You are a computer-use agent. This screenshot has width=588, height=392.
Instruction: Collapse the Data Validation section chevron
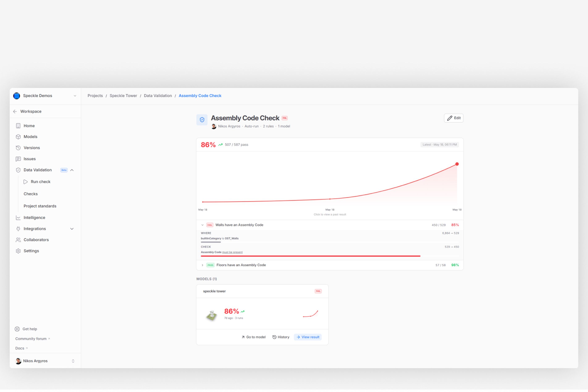pyautogui.click(x=72, y=170)
